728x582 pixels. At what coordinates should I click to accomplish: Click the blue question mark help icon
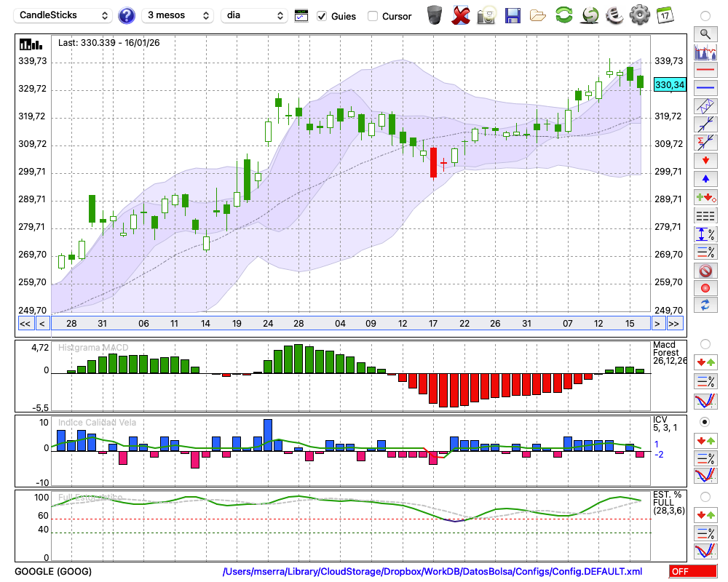(127, 15)
